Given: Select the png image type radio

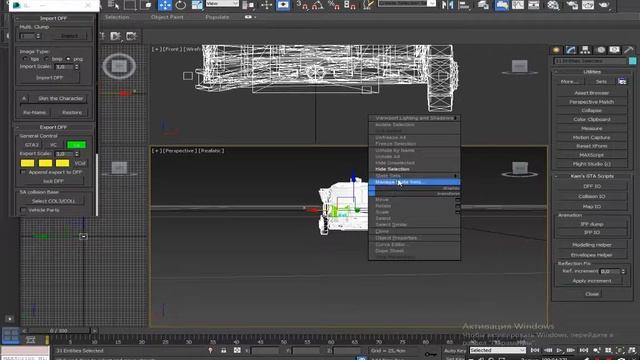Looking at the screenshot, I should [68, 59].
